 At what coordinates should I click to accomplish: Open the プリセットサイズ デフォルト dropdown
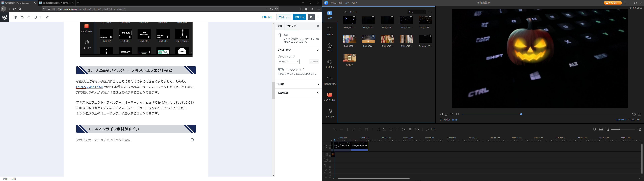(288, 62)
